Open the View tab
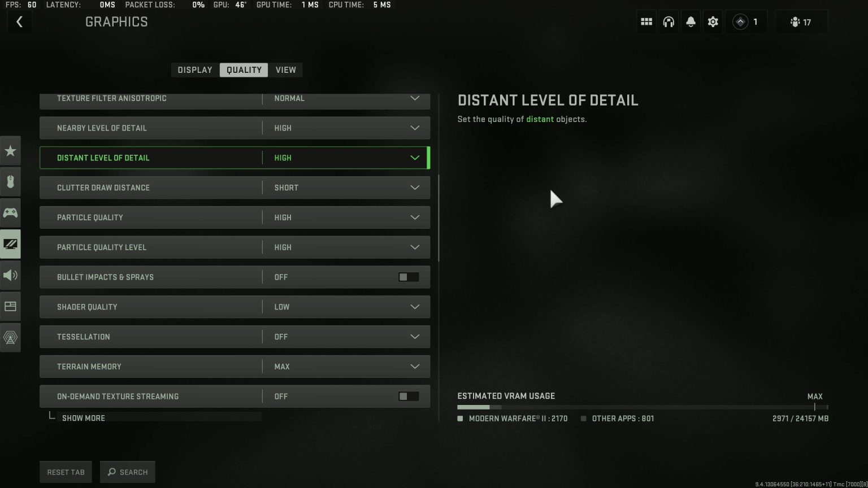Screen dimensions: 868x488 click(285, 69)
